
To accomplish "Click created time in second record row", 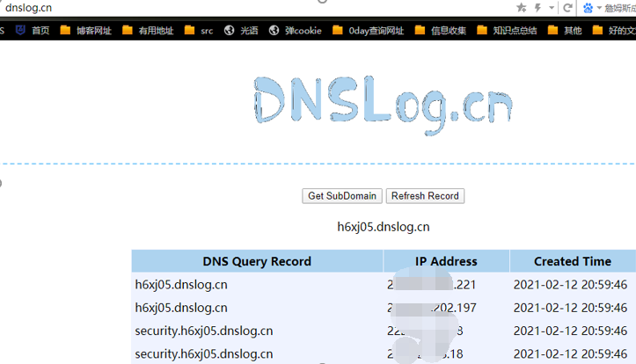I will (570, 308).
